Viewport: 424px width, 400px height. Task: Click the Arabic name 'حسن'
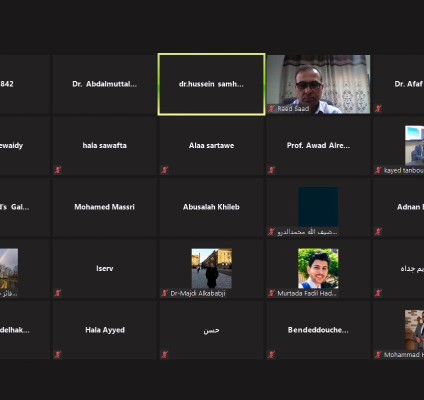[211, 330]
